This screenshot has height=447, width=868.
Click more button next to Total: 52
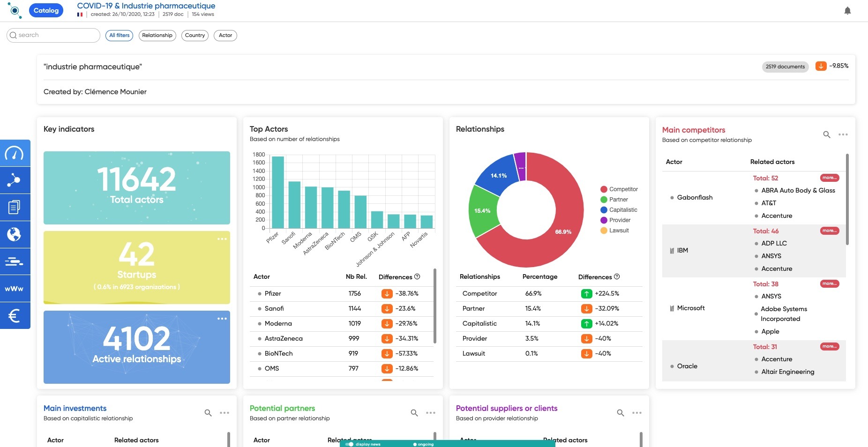pyautogui.click(x=830, y=178)
